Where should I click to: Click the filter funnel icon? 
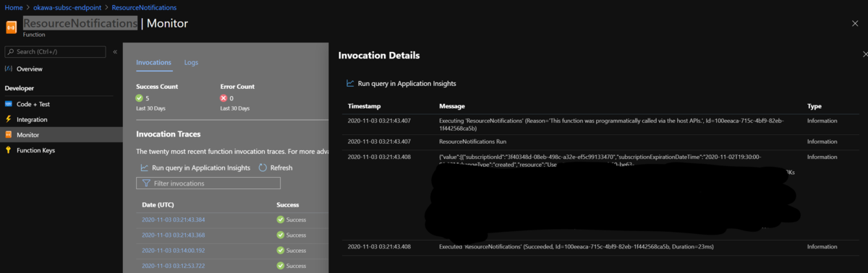click(x=145, y=183)
